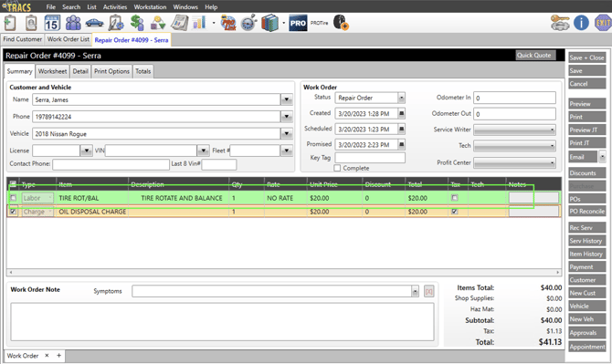Open the books library icon
The height and width of the screenshot is (364, 612).
(x=269, y=23)
